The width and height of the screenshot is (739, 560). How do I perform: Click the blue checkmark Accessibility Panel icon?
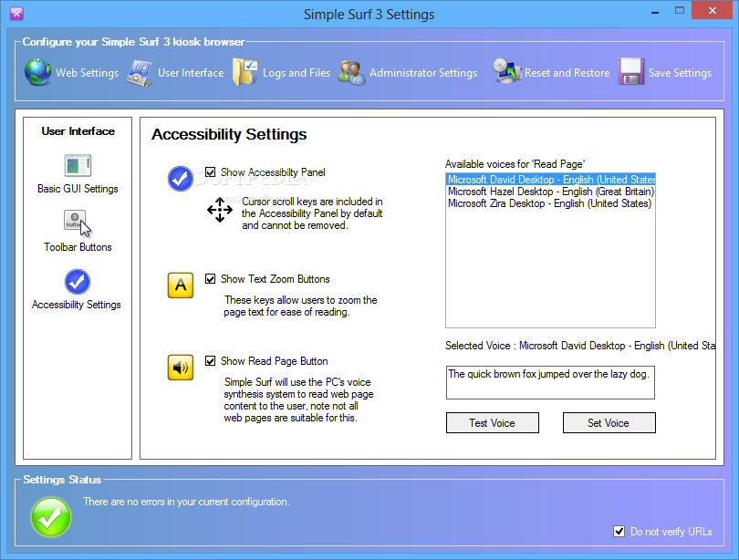click(181, 179)
